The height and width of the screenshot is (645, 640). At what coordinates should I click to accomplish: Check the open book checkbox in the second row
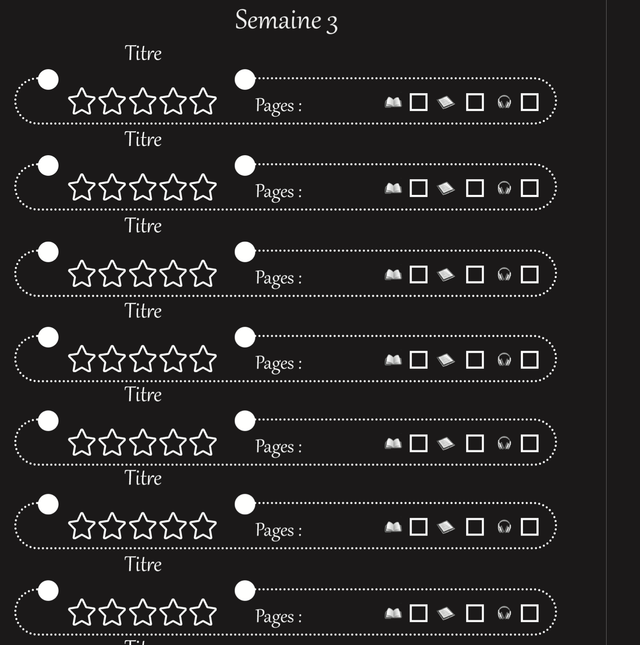point(418,188)
